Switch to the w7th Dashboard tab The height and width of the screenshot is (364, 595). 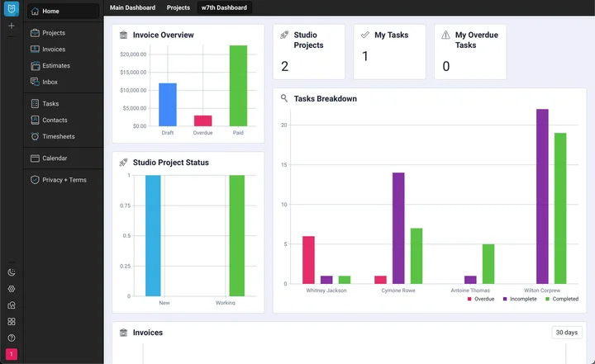point(225,7)
